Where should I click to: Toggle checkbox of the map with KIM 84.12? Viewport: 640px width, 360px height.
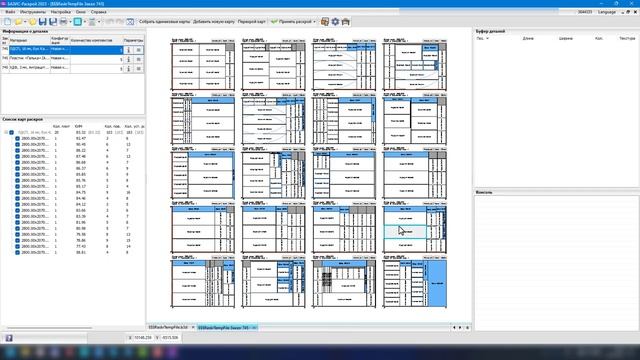(17, 204)
